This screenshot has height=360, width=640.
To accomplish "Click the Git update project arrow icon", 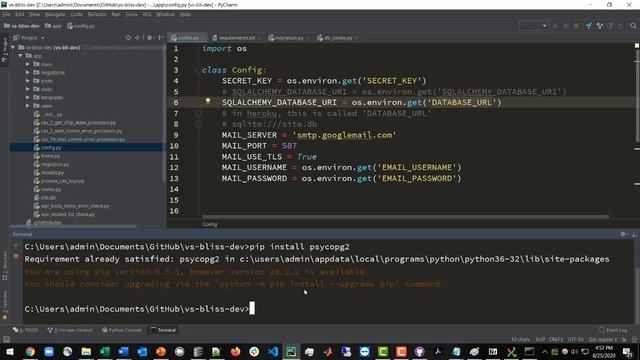I will [x=589, y=26].
